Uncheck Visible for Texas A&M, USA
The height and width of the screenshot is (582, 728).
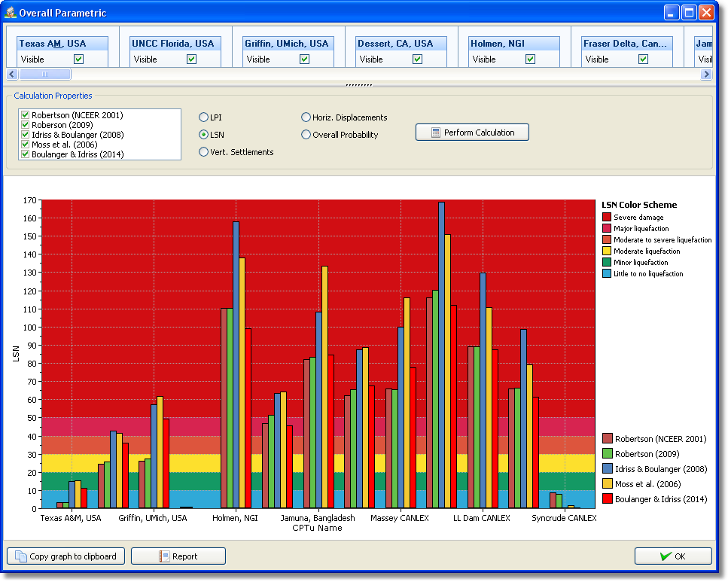[79, 59]
